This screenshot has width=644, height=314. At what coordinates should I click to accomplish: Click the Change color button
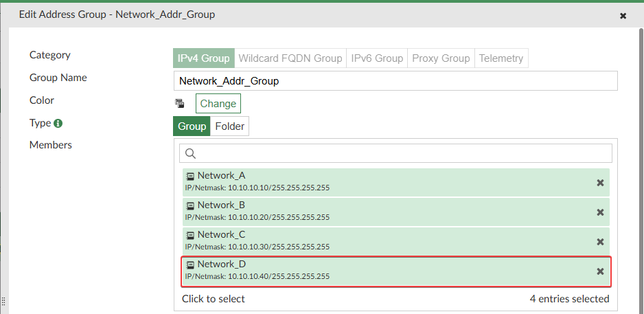pyautogui.click(x=218, y=104)
